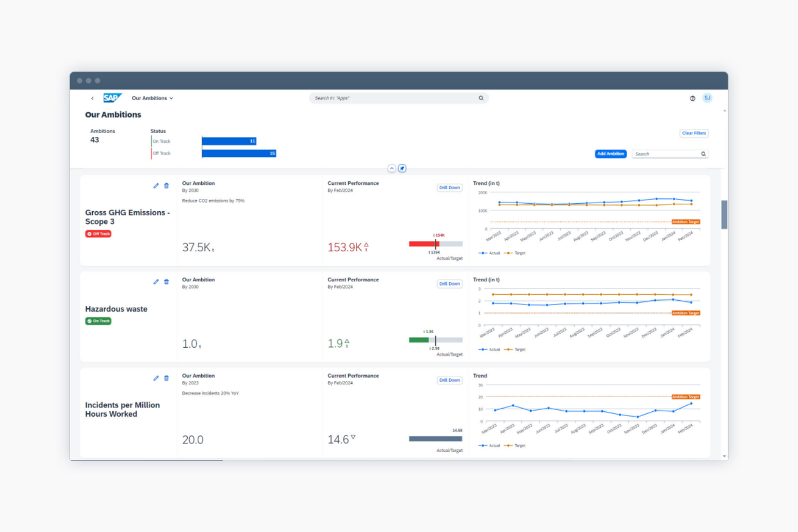Click the Add Ambition button
The width and height of the screenshot is (798, 532).
(610, 154)
